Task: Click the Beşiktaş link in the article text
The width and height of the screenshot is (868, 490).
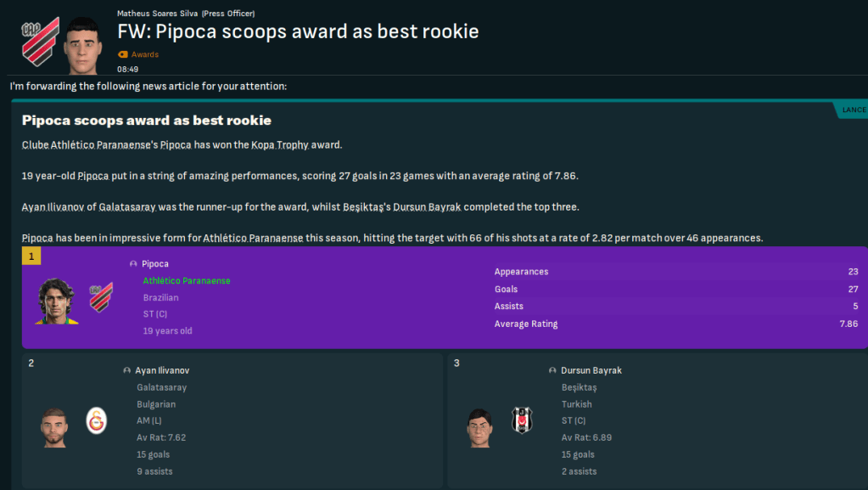Action: pos(366,207)
